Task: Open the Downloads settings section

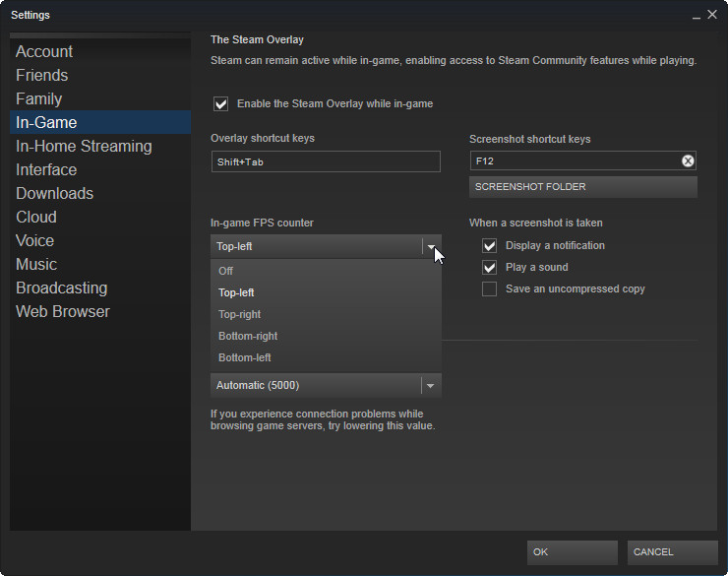Action: click(100, 193)
